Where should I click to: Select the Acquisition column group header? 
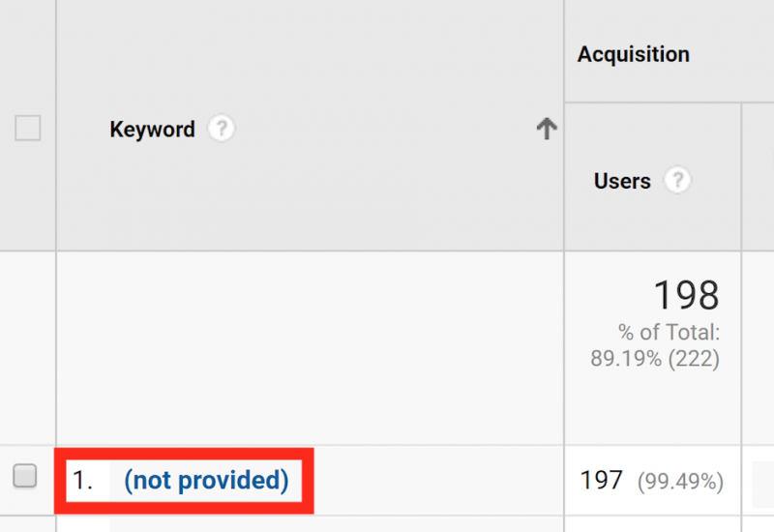[x=634, y=54]
